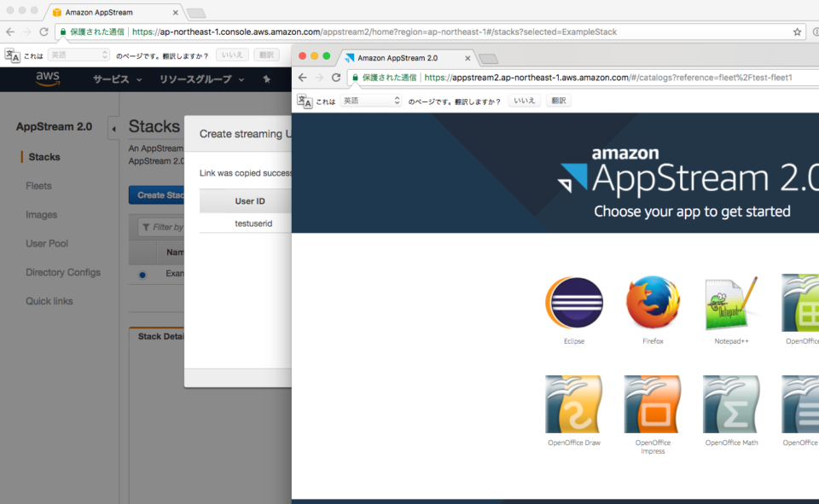Expand the リソースグループ dropdown
The height and width of the screenshot is (504, 819).
(x=198, y=79)
